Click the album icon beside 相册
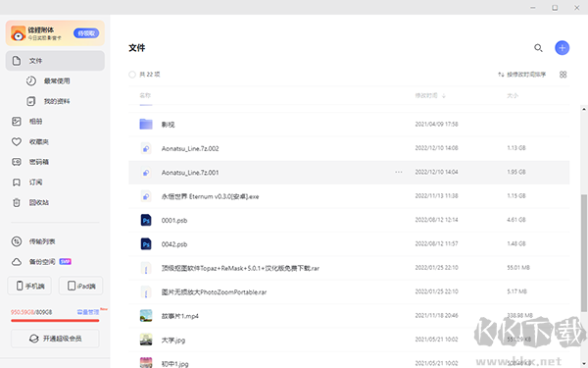Screen dimensions: 588x368 [x=16, y=122]
